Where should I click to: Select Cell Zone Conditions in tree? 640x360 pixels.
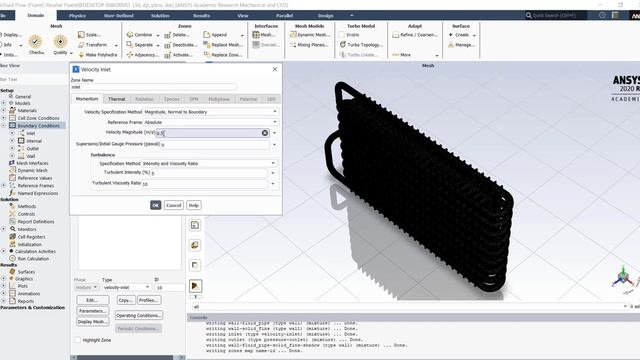pyautogui.click(x=38, y=118)
